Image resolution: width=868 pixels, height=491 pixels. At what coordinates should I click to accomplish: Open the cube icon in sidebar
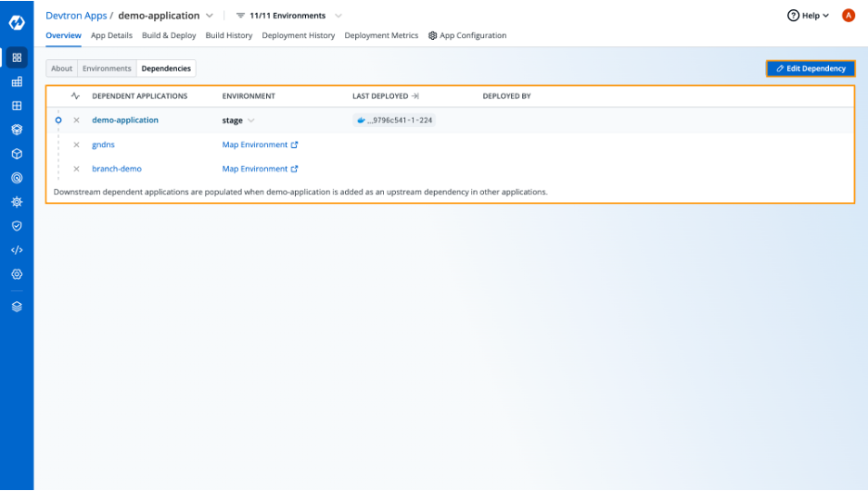click(x=17, y=154)
